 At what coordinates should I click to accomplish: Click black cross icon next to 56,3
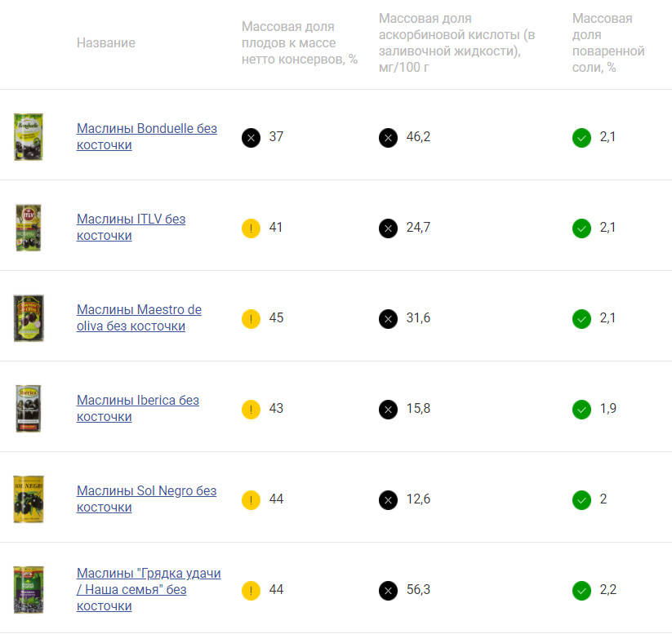click(389, 591)
